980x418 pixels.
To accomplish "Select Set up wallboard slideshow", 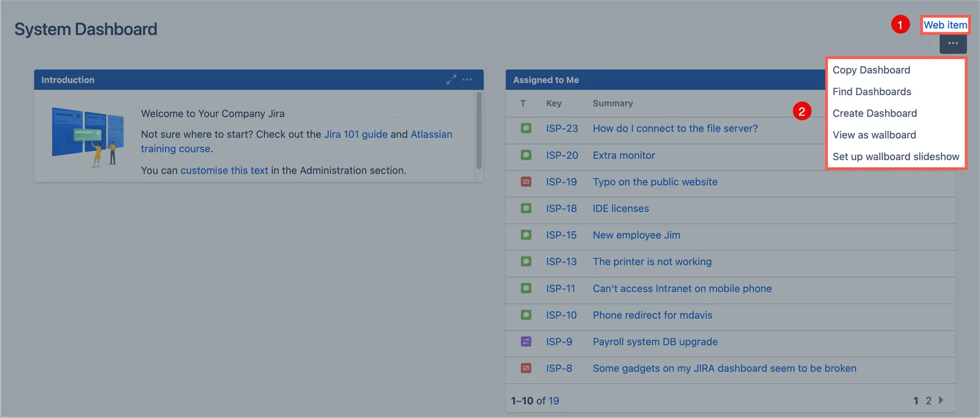I will point(896,156).
